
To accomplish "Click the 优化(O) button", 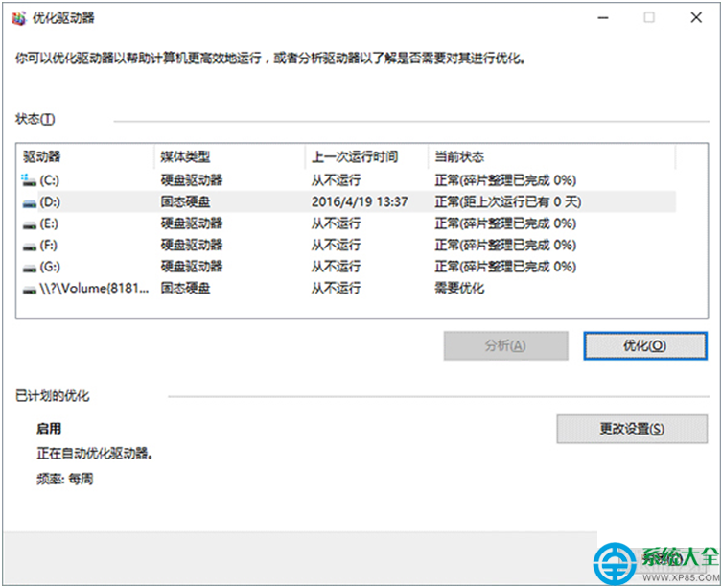I will [644, 345].
